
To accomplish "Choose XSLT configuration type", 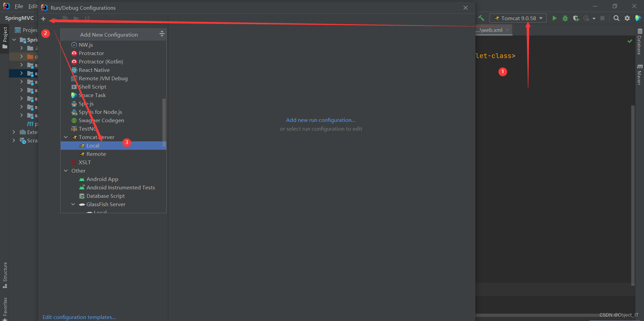I will (85, 163).
